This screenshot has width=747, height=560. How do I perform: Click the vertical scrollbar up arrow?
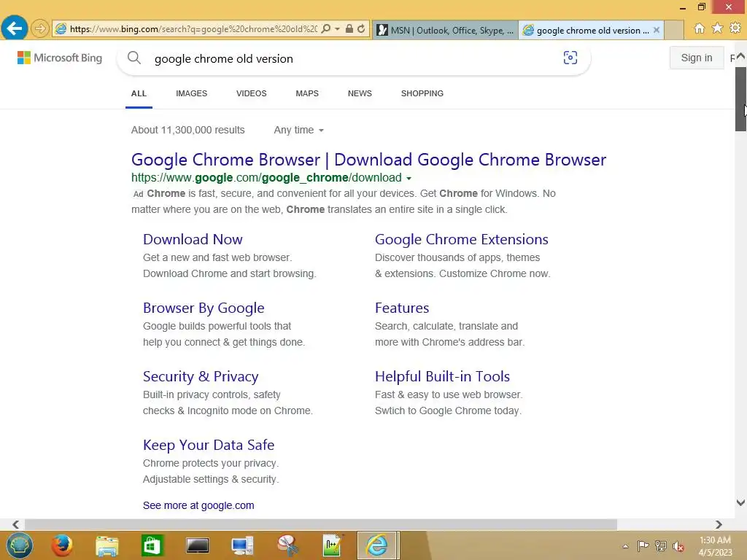click(x=740, y=56)
